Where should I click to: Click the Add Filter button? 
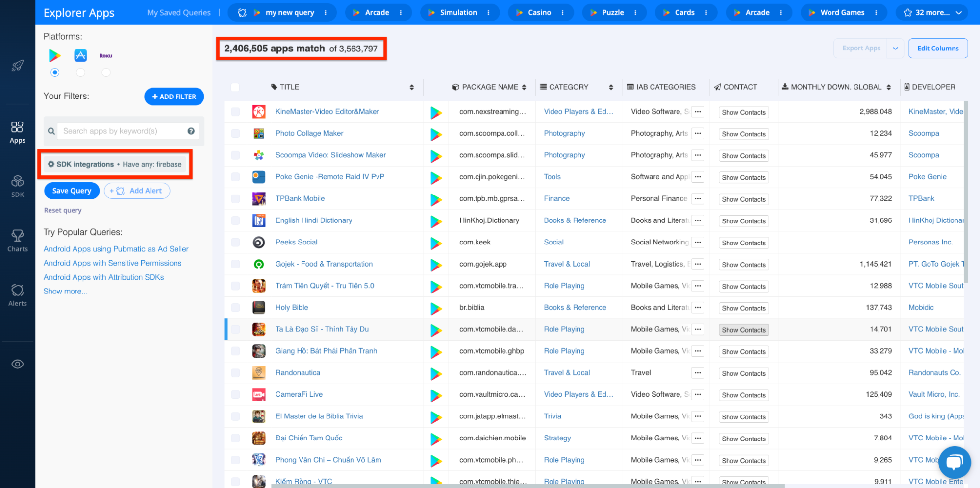(x=174, y=97)
